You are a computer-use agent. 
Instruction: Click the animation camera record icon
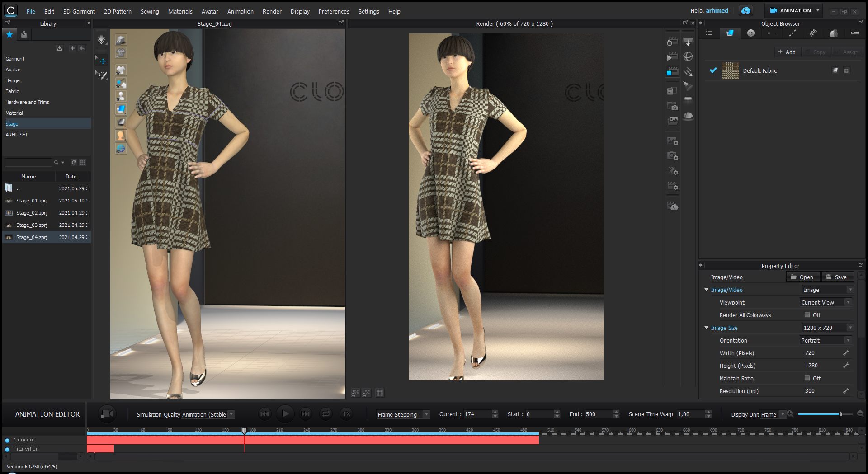click(107, 414)
